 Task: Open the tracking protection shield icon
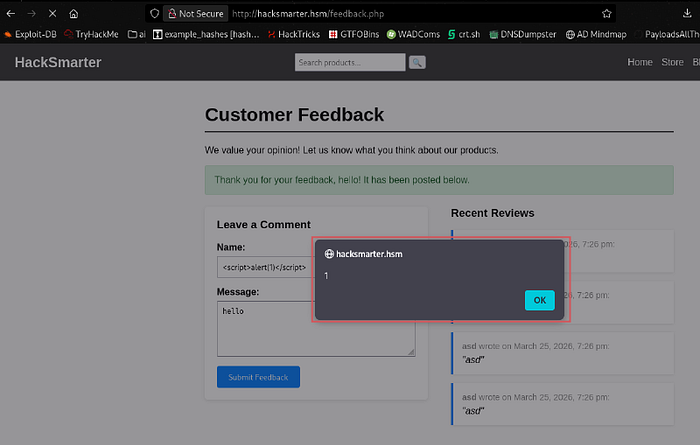tap(154, 14)
